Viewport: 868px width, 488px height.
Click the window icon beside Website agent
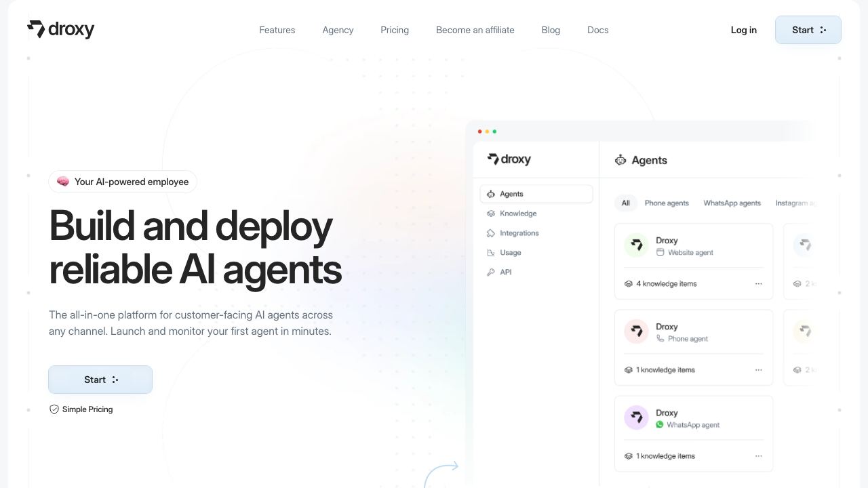click(x=660, y=252)
